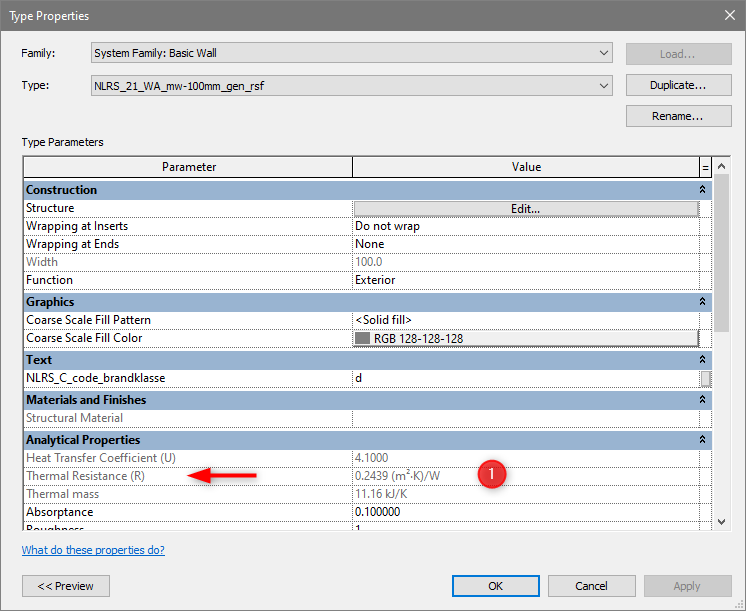Confirm with the OK button
This screenshot has height=611, width=746.
pos(495,586)
